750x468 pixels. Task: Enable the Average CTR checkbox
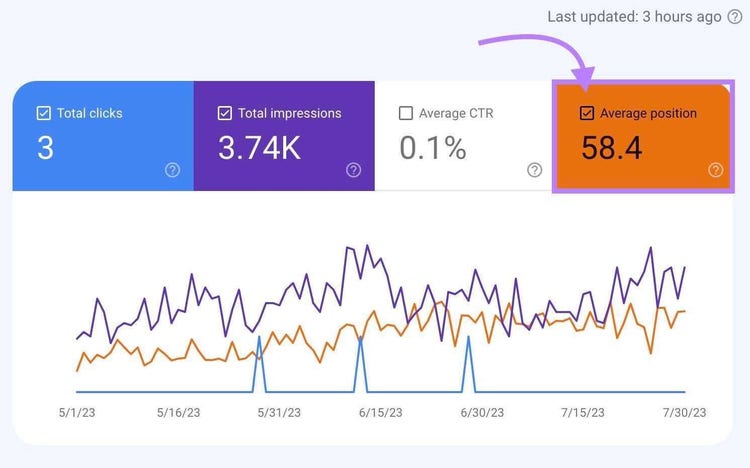pyautogui.click(x=406, y=113)
